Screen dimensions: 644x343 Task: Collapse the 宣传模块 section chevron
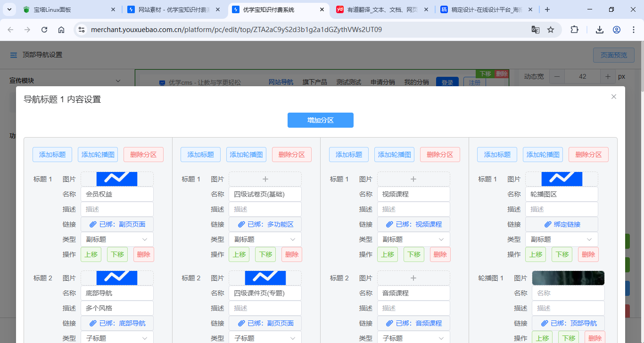click(118, 81)
